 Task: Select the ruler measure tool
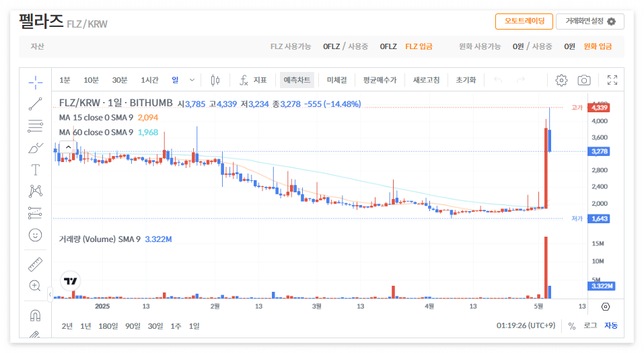coord(35,264)
